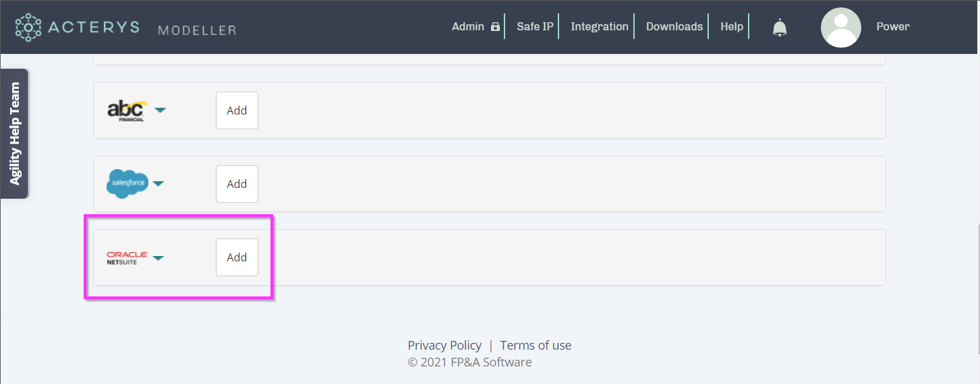Open the Admin menu
Viewport: 980px width, 384px height.
click(468, 27)
